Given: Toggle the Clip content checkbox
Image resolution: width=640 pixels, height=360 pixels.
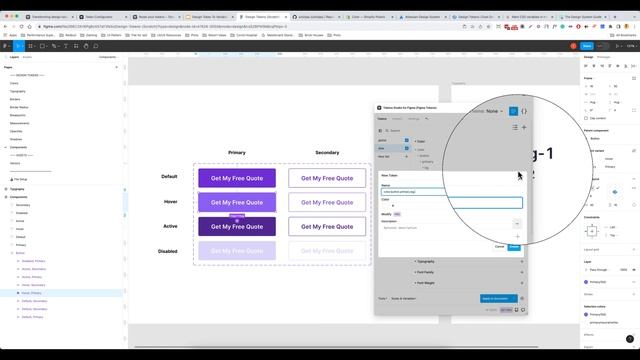Looking at the screenshot, I should click(586, 118).
